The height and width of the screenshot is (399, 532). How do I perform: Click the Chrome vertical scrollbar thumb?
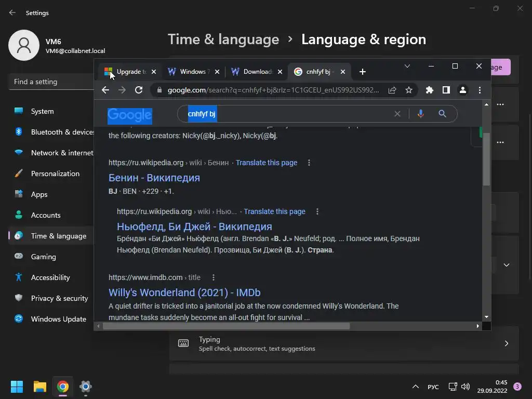click(x=486, y=159)
